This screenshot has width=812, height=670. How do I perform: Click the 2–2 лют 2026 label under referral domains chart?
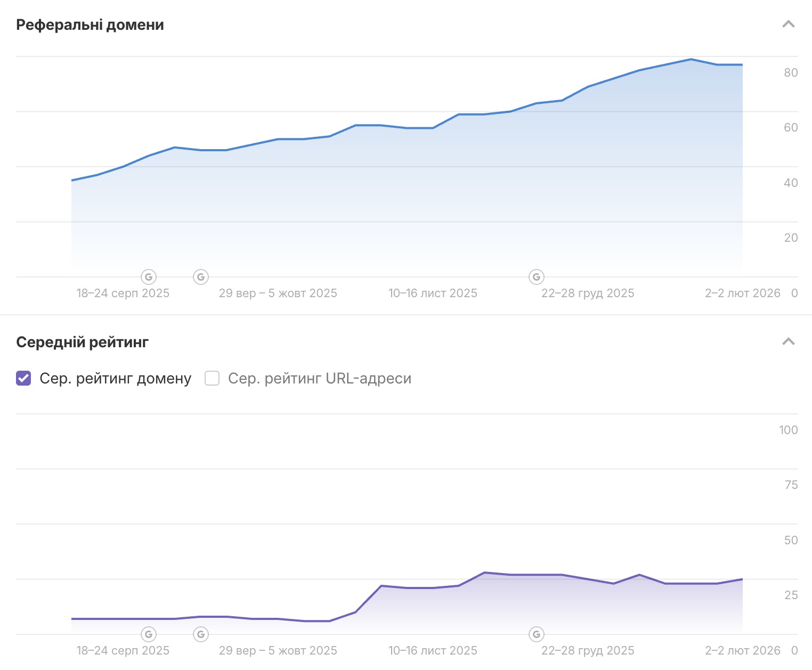pyautogui.click(x=742, y=293)
